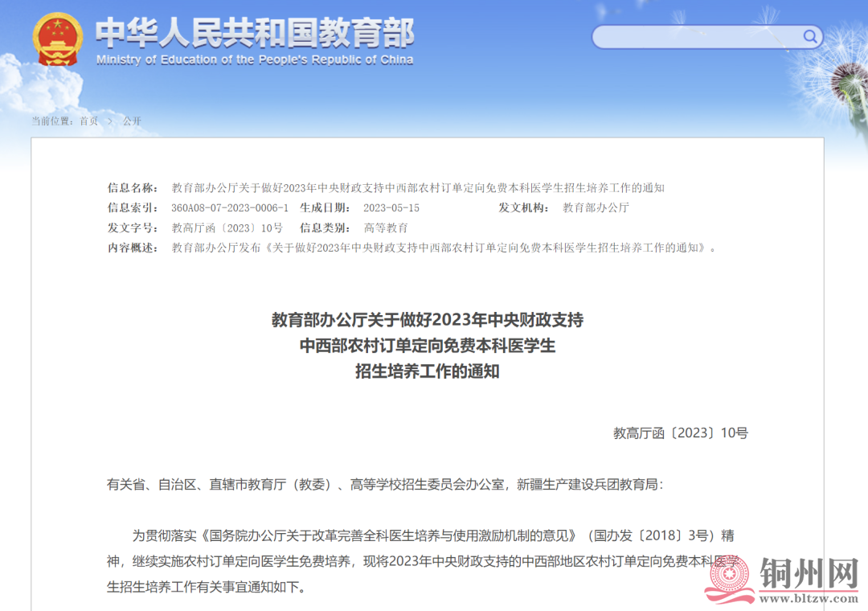868x611 pixels.
Task: Click the right-aligned document number 教高厅函〔2023〕10号
Action: pyautogui.click(x=681, y=433)
